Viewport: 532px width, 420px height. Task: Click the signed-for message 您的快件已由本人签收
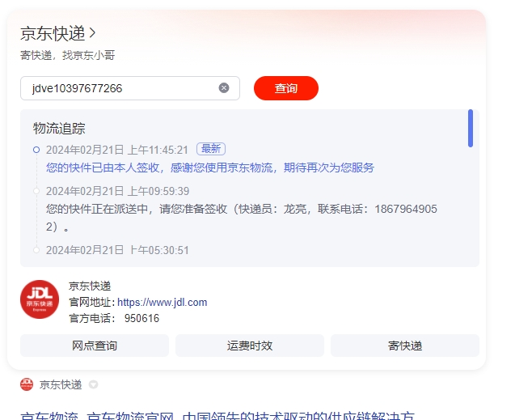pyautogui.click(x=210, y=168)
